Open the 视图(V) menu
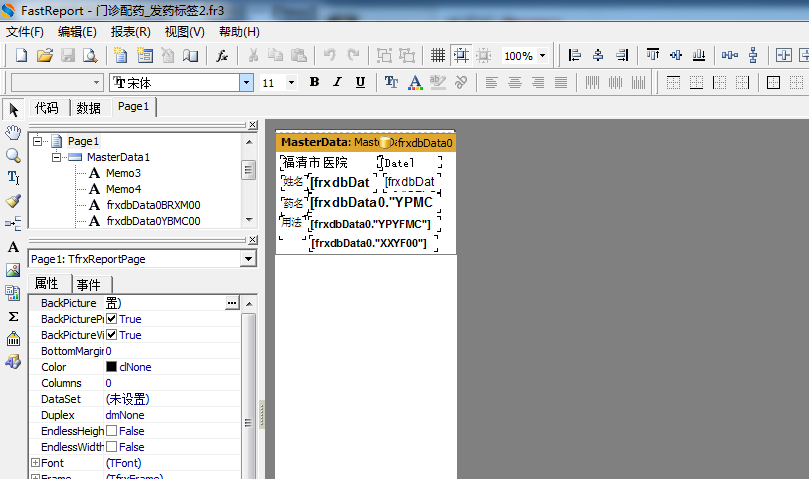809x479 pixels. point(184,31)
